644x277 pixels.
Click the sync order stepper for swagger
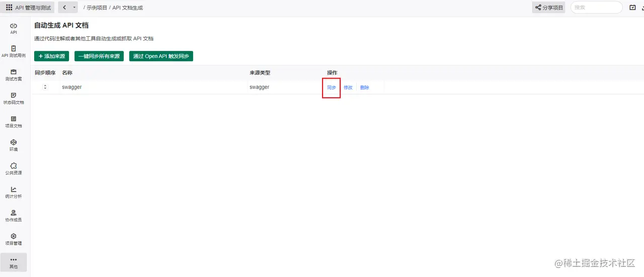coord(45,87)
